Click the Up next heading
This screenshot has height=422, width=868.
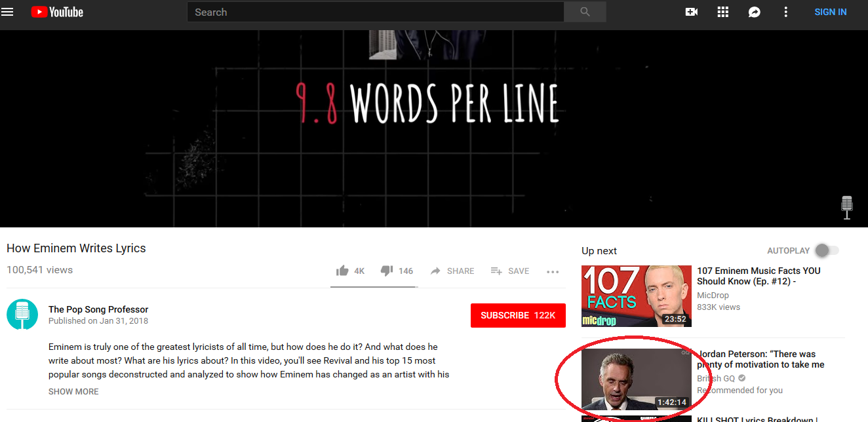(x=599, y=251)
